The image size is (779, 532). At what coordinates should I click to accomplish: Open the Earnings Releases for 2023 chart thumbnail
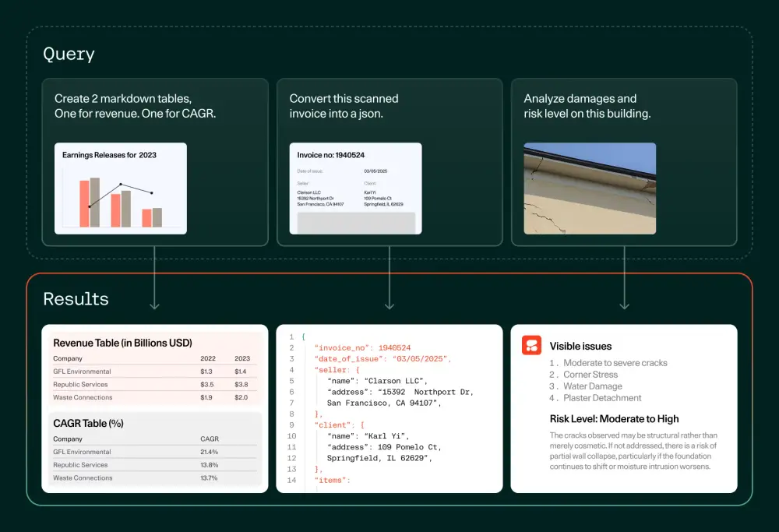tap(121, 188)
